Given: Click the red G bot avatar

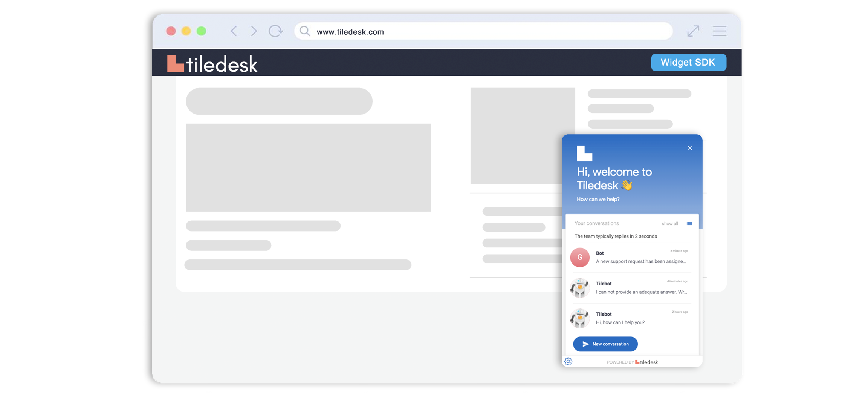Looking at the screenshot, I should (x=579, y=257).
